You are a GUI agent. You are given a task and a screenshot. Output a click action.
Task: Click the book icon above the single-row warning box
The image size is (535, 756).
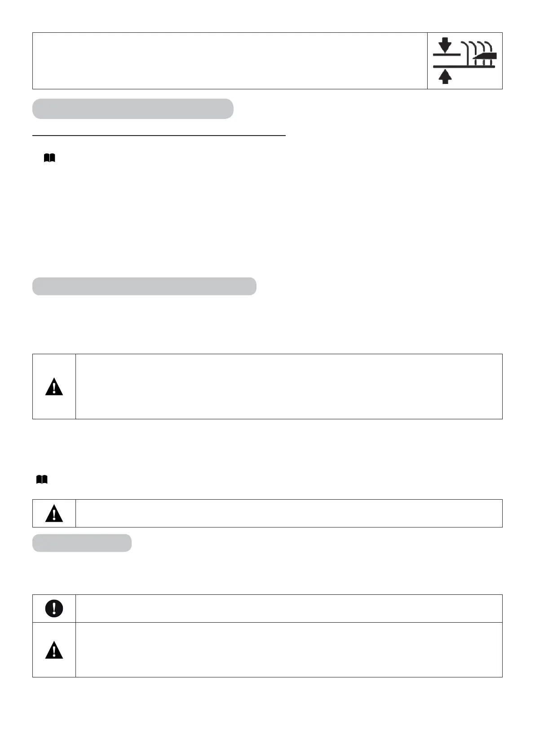[42, 480]
